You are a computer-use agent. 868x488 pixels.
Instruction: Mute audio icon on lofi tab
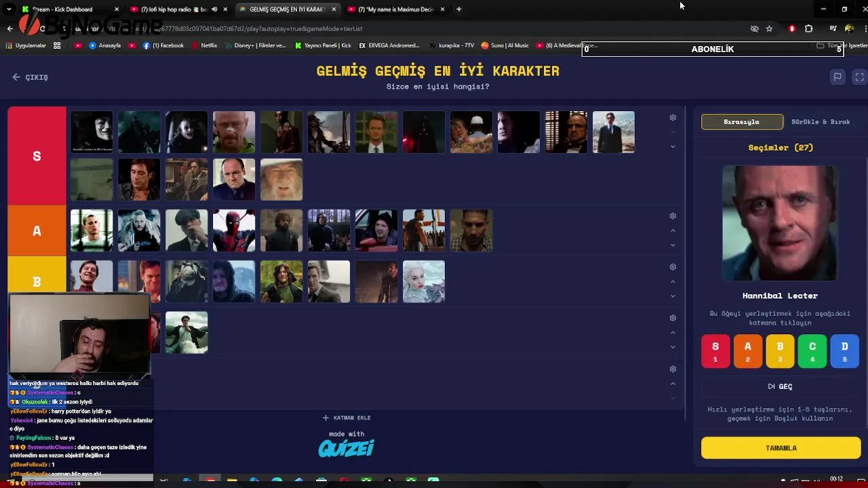tap(214, 9)
